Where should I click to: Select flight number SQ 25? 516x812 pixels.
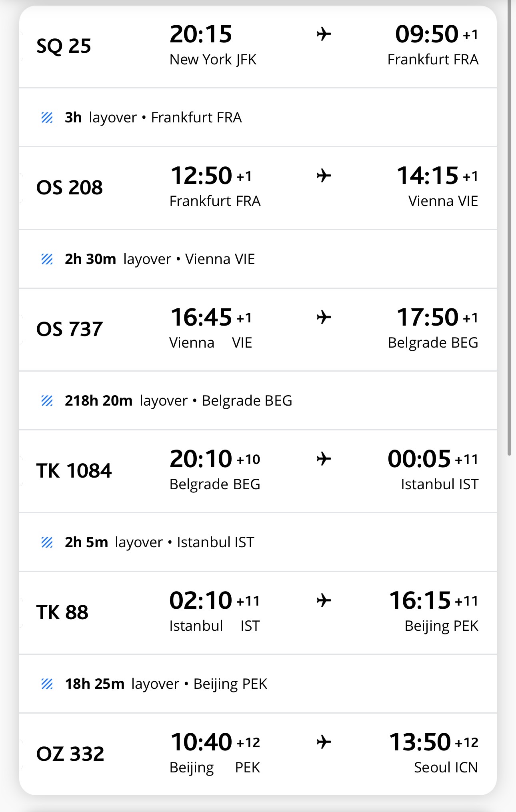(64, 46)
